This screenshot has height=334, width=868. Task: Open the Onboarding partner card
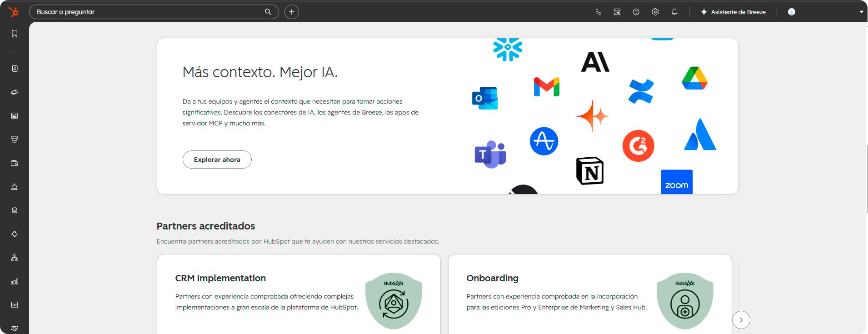tap(590, 294)
